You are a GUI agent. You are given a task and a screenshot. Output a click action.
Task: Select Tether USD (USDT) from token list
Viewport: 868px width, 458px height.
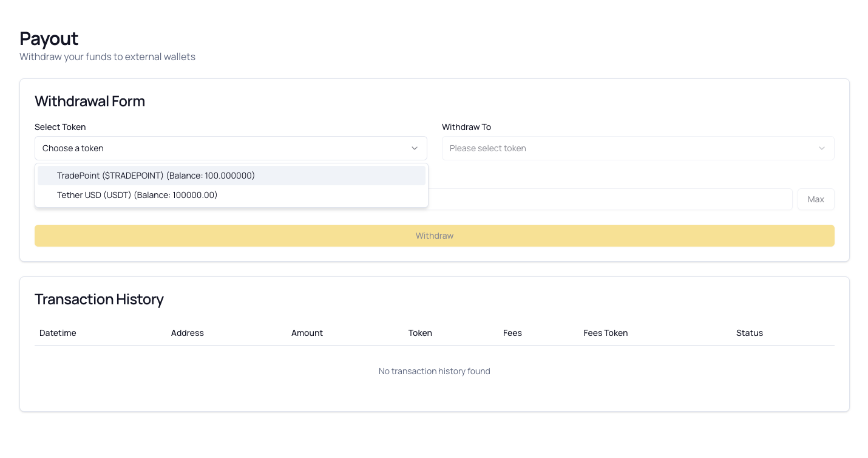(137, 195)
